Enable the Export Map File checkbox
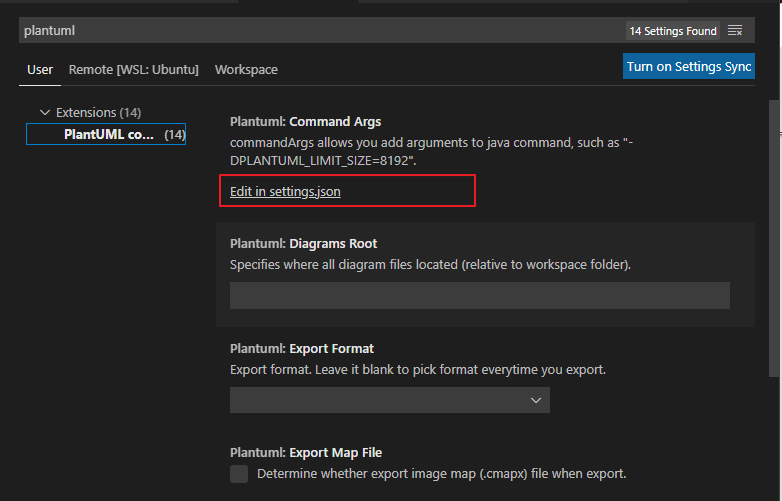 (239, 474)
